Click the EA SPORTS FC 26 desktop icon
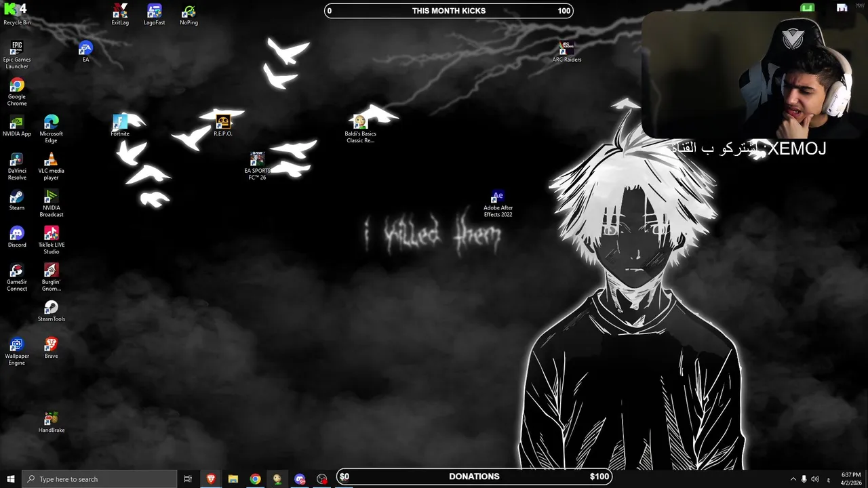Screen dimensions: 868x488 (x=257, y=166)
